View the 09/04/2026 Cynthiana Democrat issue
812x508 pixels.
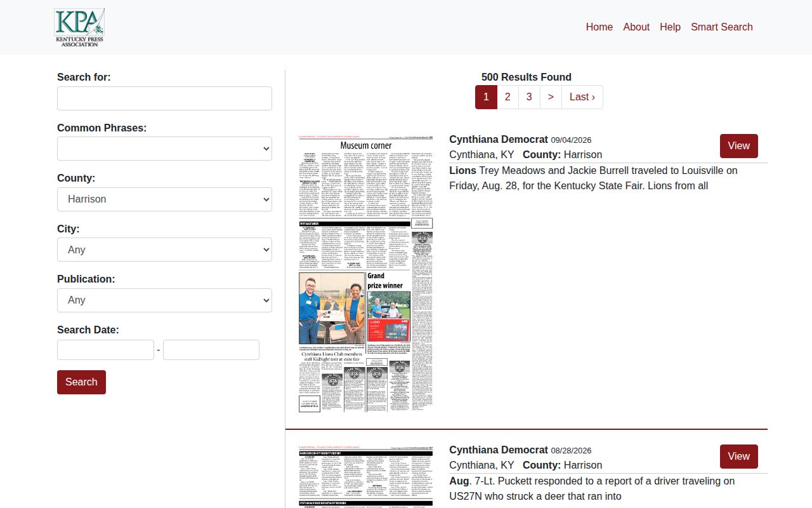(739, 146)
